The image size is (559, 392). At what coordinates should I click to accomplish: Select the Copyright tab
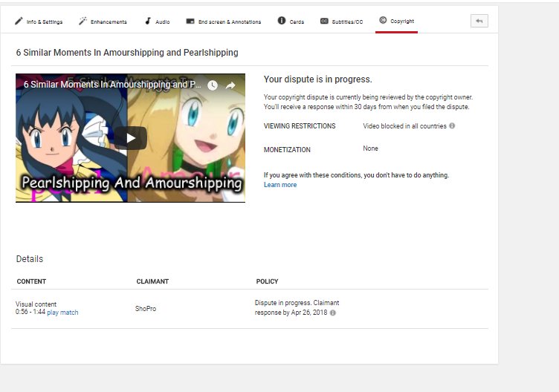(x=396, y=21)
